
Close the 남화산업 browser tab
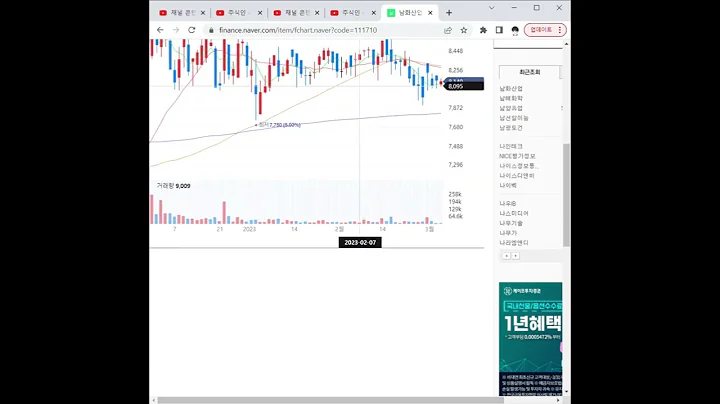click(430, 13)
